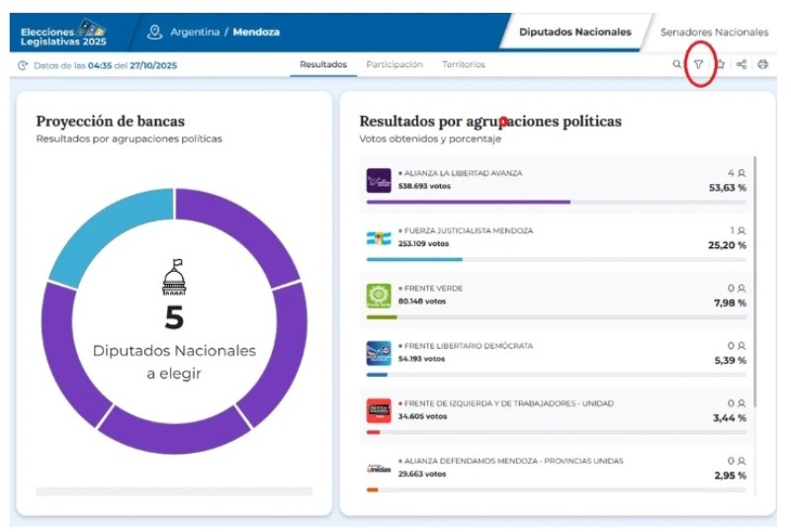The image size is (791, 532).
Task: Click the Alianza La Libertad Avanza logo
Action: click(379, 180)
